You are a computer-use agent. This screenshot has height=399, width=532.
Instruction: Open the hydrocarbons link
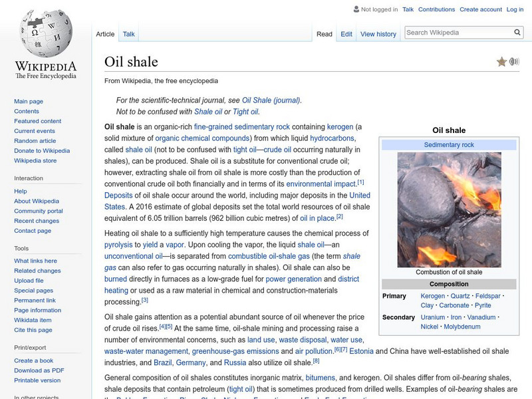click(332, 138)
